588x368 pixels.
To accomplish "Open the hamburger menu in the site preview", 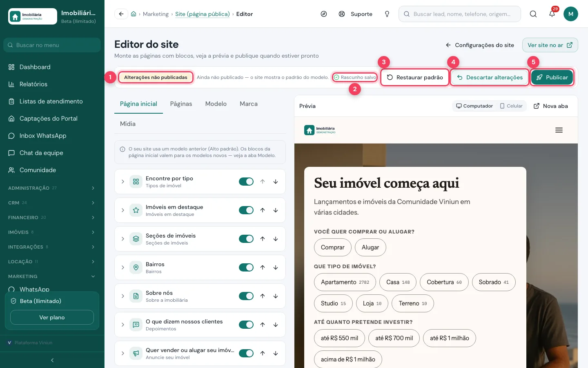I will [x=559, y=130].
